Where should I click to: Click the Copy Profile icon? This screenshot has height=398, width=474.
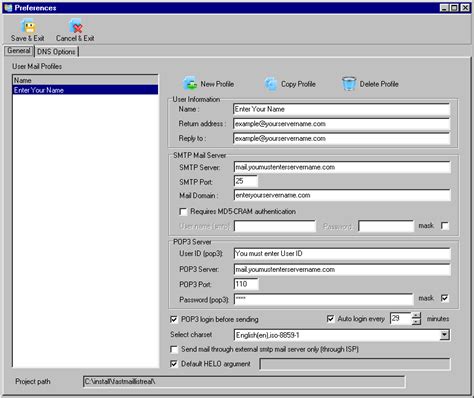(271, 84)
